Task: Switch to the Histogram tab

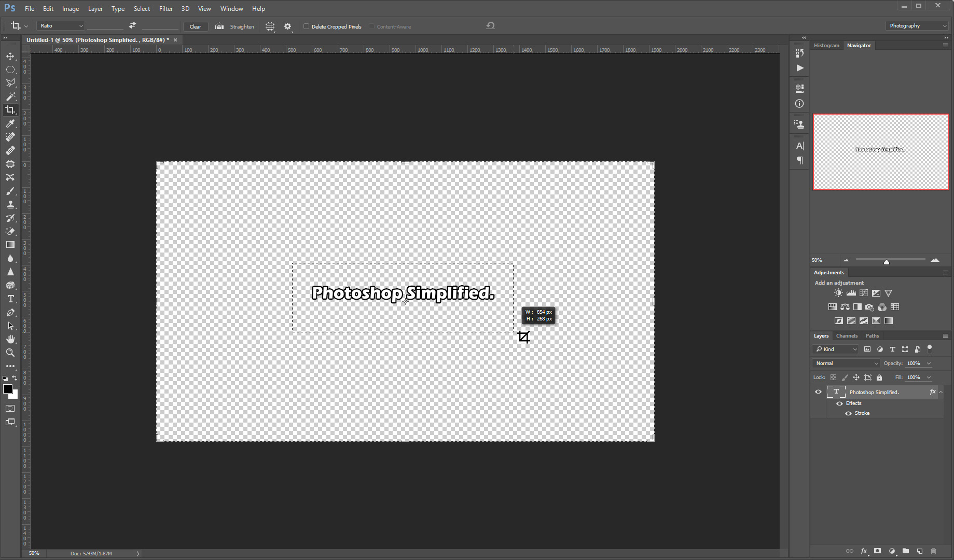Action: tap(826, 46)
